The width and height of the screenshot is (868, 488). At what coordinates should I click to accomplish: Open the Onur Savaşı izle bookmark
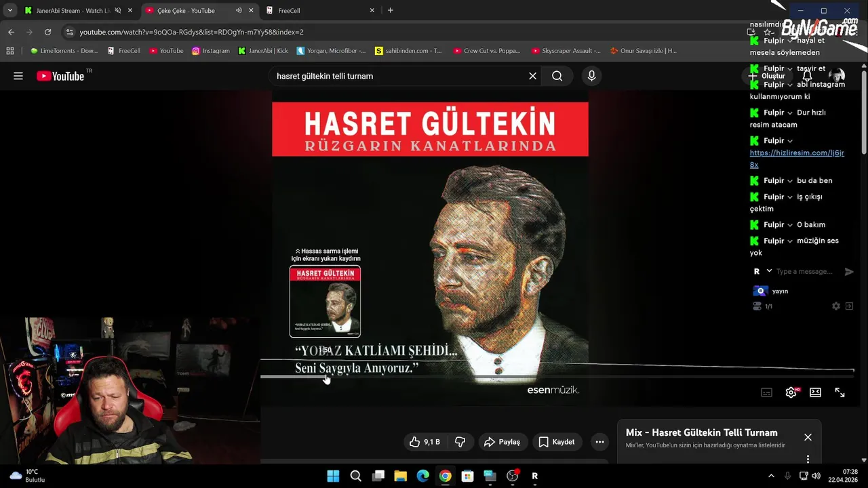(644, 50)
